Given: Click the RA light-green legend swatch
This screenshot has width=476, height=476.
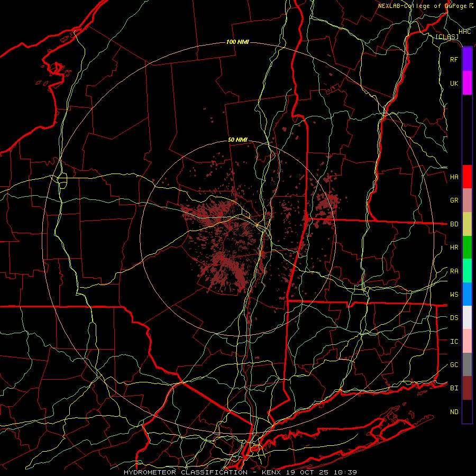Looking at the screenshot, I should (467, 271).
